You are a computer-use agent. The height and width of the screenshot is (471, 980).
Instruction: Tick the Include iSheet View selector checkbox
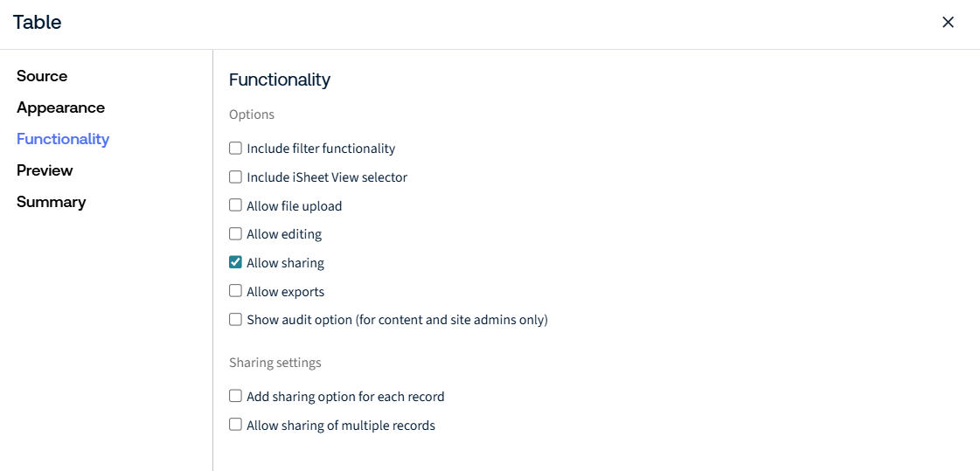pyautogui.click(x=235, y=177)
